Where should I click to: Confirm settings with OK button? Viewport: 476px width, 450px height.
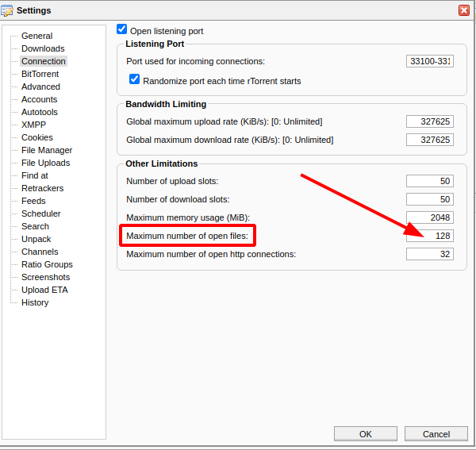[x=366, y=434]
